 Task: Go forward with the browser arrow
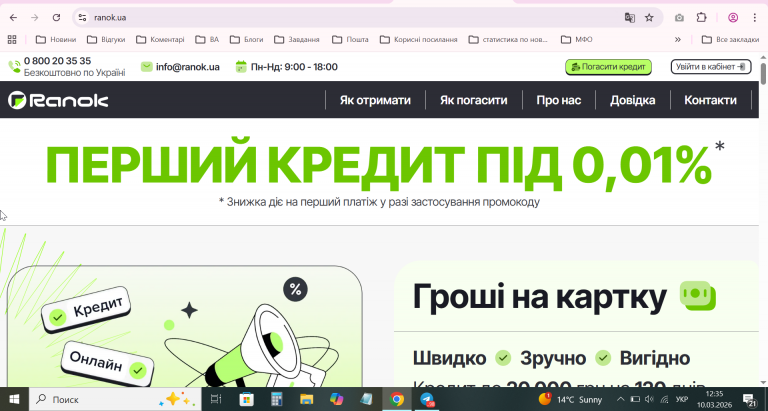point(34,18)
